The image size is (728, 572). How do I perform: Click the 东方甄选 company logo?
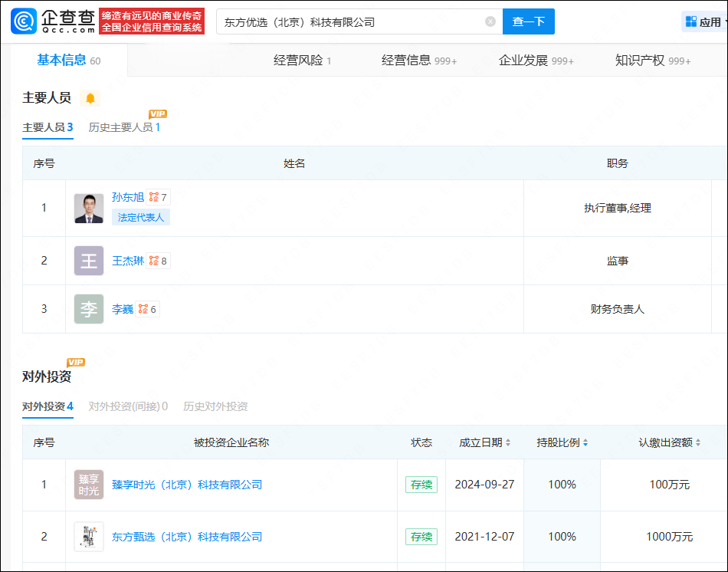point(89,537)
